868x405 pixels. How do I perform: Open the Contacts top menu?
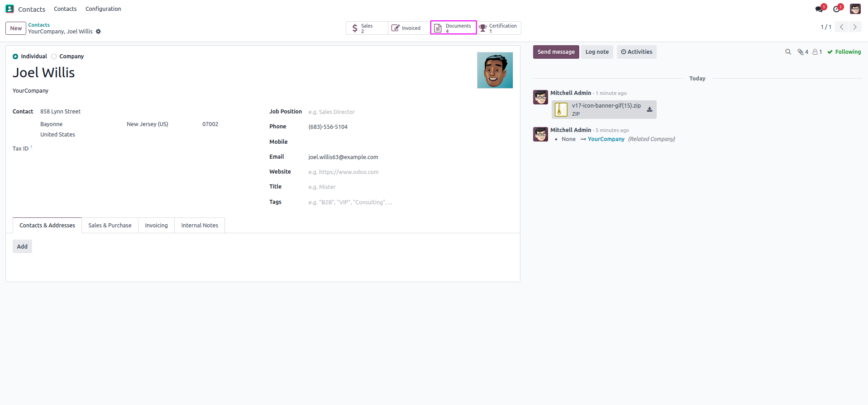[x=65, y=9]
